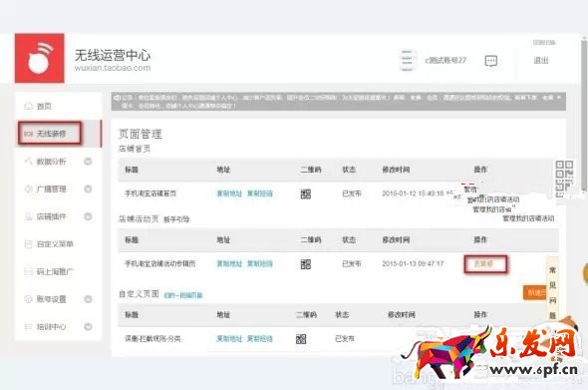Open the 数据分析 menu label

click(52, 162)
